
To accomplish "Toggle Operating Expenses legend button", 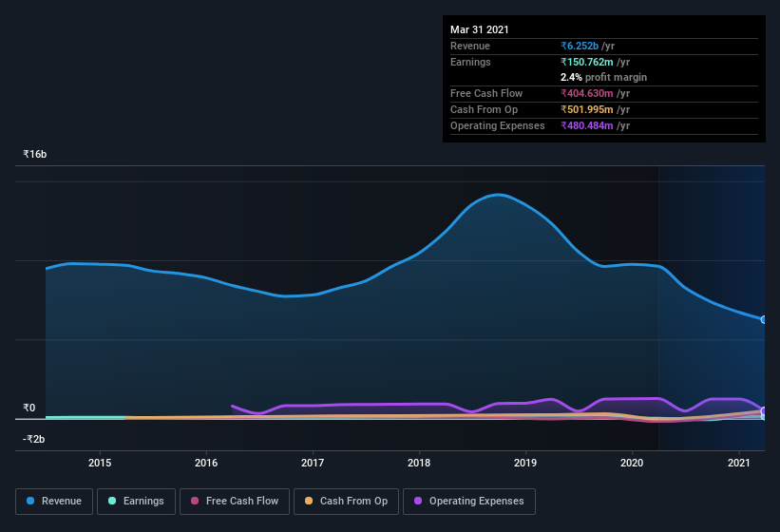I will point(469,502).
